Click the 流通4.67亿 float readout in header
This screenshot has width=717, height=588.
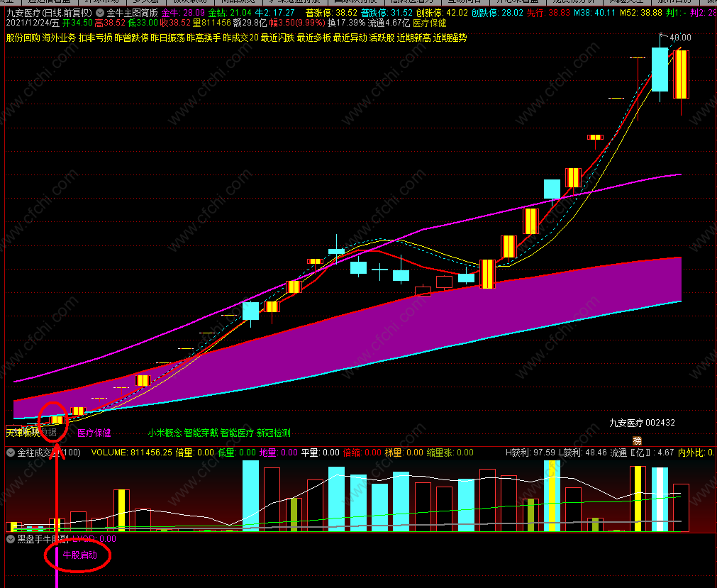(389, 23)
